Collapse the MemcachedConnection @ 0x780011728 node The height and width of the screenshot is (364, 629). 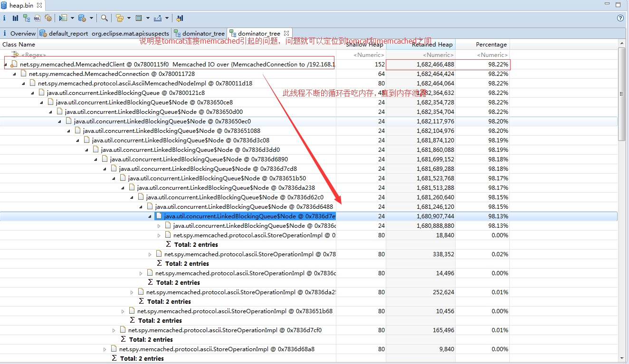pos(14,74)
